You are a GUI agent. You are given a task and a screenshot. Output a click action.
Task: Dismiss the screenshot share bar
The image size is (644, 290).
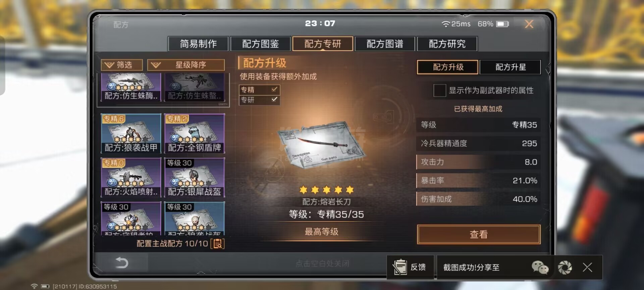pyautogui.click(x=587, y=267)
